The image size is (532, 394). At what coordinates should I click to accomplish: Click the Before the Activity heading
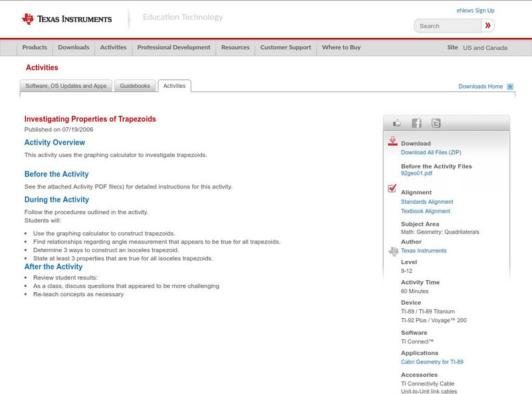(57, 174)
